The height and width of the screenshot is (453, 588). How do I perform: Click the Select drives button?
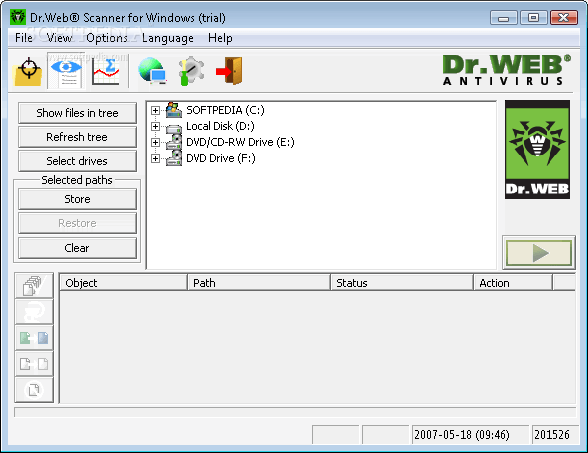pyautogui.click(x=77, y=161)
